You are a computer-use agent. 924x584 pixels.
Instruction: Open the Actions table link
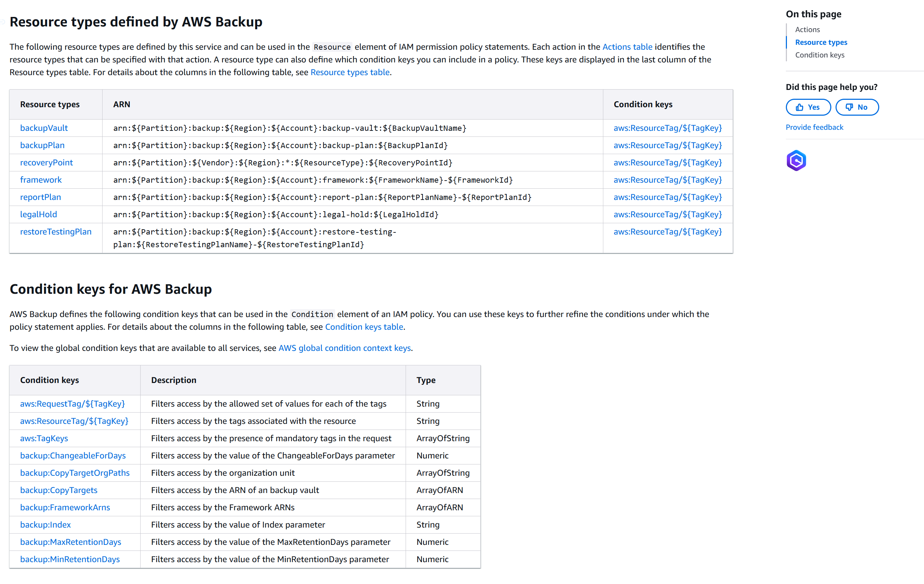click(627, 47)
